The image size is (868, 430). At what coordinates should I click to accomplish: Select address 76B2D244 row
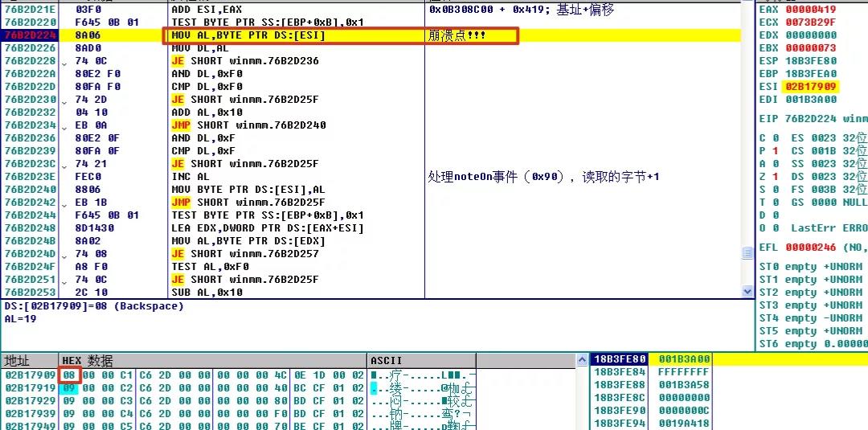point(31,215)
